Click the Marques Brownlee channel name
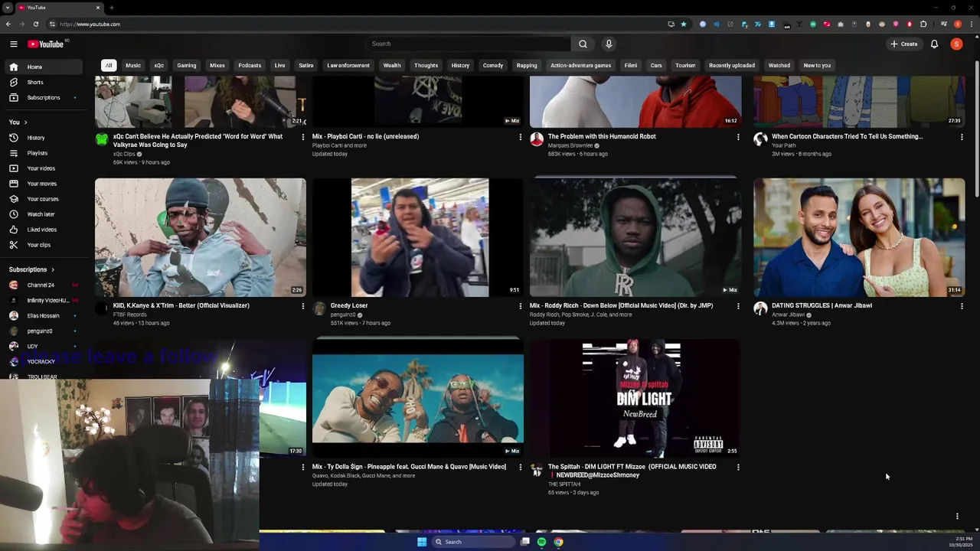 570,145
